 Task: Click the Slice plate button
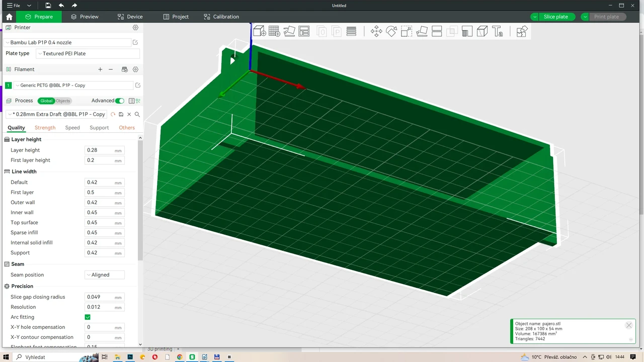(556, 17)
